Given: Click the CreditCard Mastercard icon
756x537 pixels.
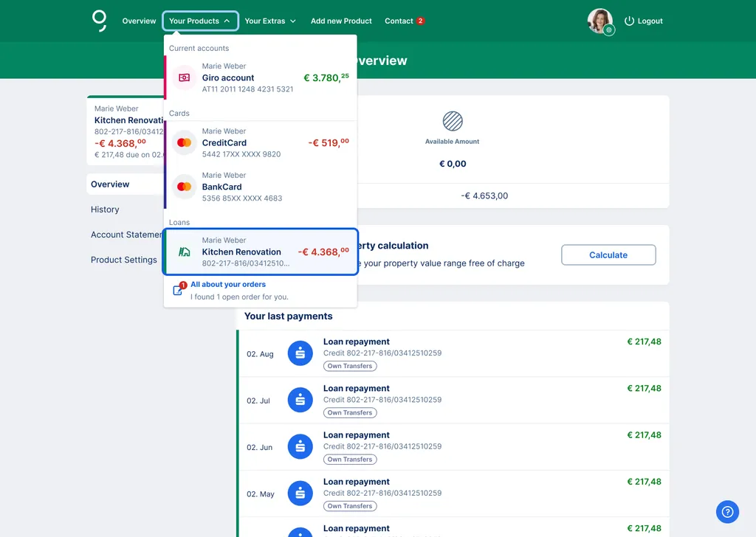Looking at the screenshot, I should pyautogui.click(x=183, y=142).
